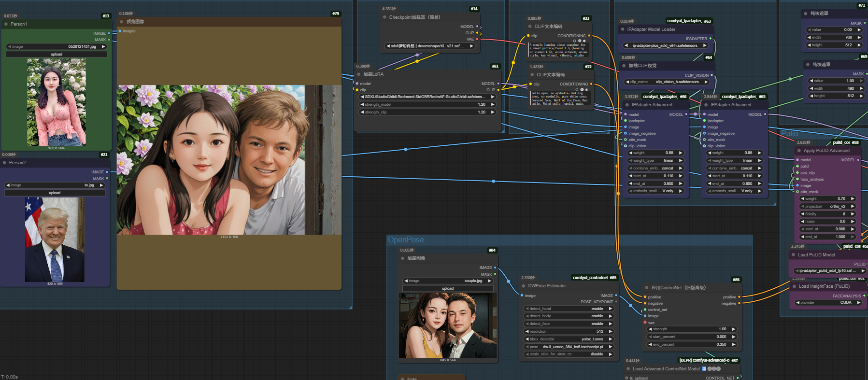This screenshot has width=868, height=380.
Task: Click the CLIP_VISION output socket
Action: pos(711,75)
